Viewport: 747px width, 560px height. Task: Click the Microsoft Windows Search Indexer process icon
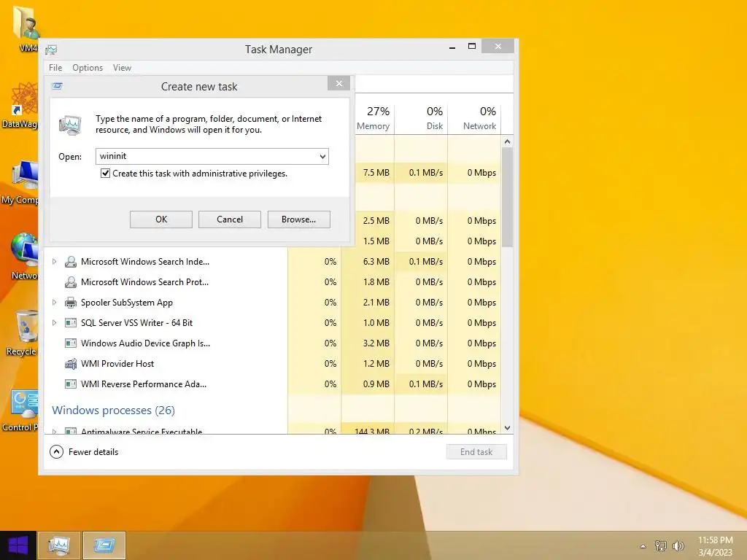(71, 262)
